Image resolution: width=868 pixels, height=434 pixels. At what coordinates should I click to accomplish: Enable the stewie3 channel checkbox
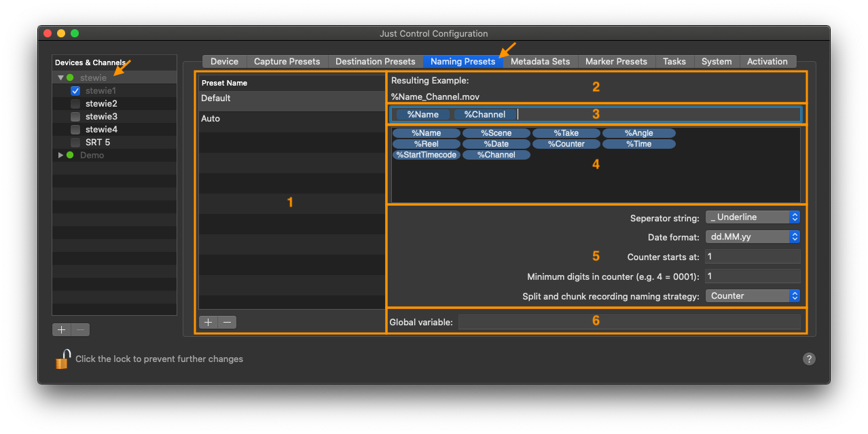click(75, 116)
